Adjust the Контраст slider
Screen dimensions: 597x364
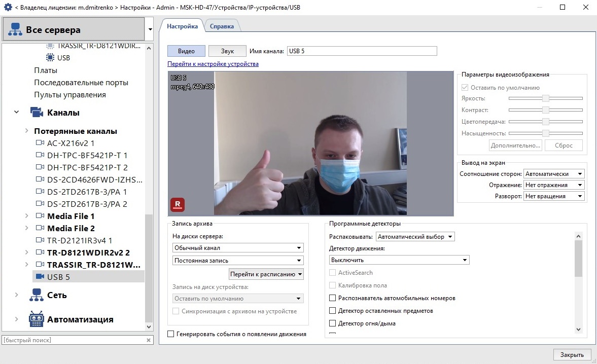coord(546,110)
